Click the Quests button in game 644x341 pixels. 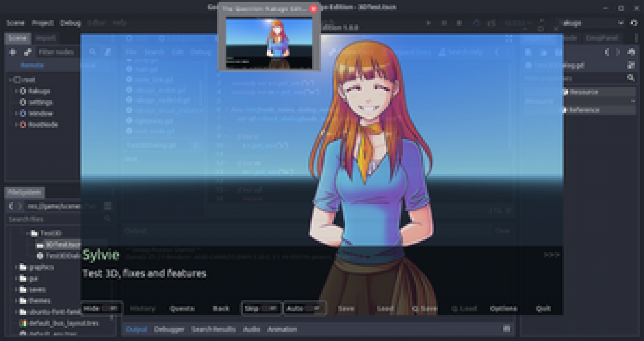(x=182, y=308)
